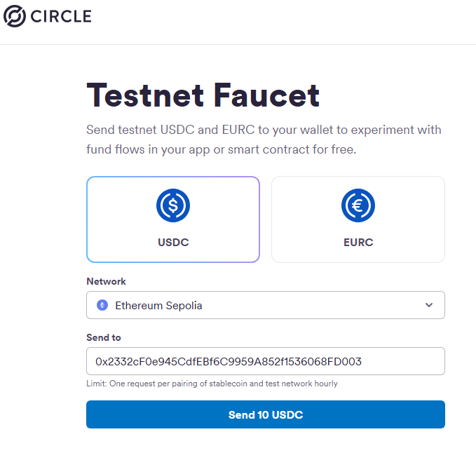
Task: Click the faucet description paragraph
Action: (x=264, y=140)
